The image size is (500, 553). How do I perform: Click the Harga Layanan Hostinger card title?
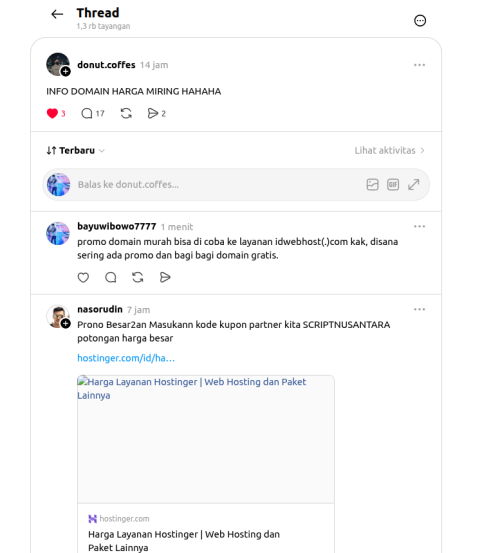(x=184, y=541)
